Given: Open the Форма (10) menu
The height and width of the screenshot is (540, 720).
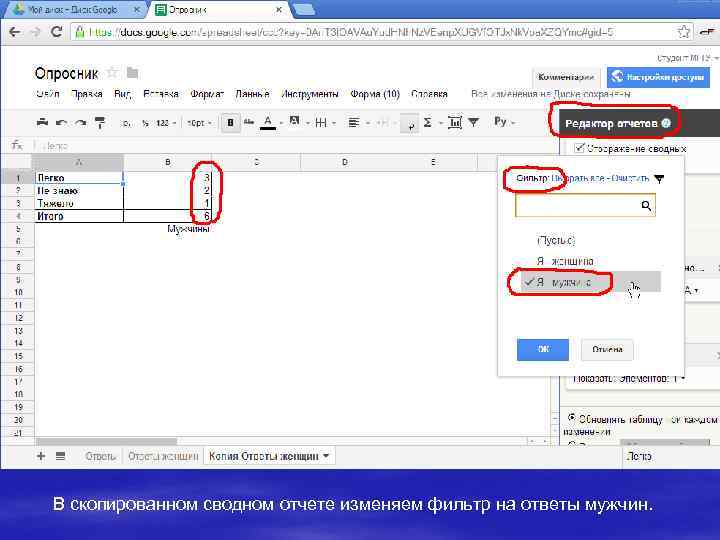Looking at the screenshot, I should 375,94.
